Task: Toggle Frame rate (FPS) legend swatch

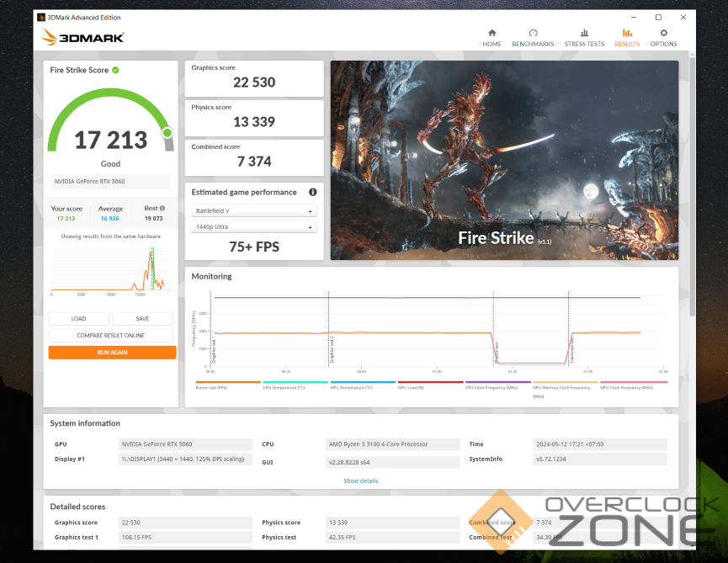Action: click(x=228, y=382)
